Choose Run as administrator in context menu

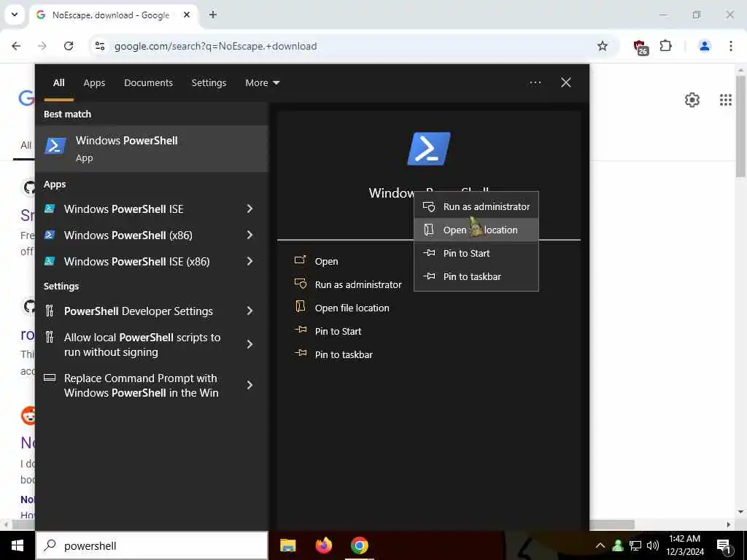coord(476,206)
